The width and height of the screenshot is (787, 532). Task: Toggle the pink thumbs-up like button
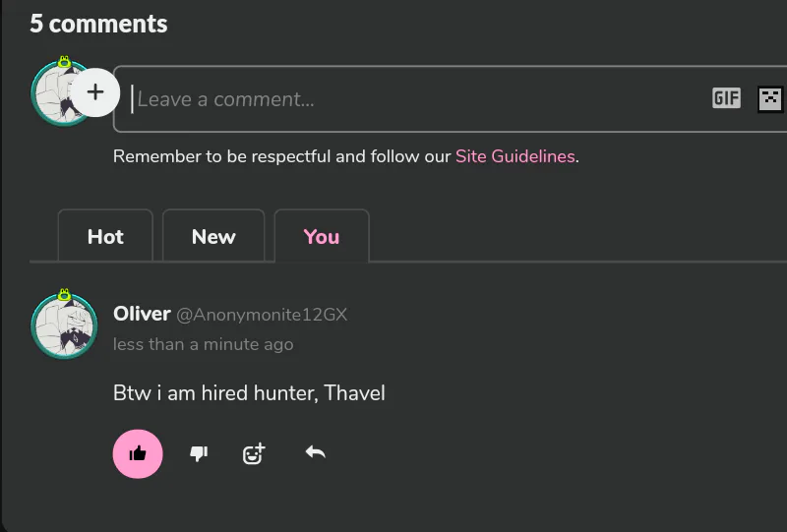[138, 453]
